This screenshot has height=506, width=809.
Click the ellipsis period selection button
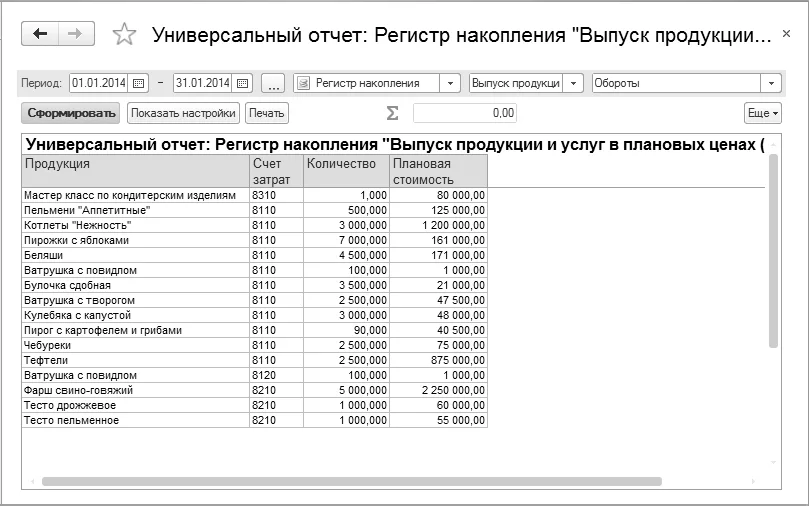click(273, 83)
